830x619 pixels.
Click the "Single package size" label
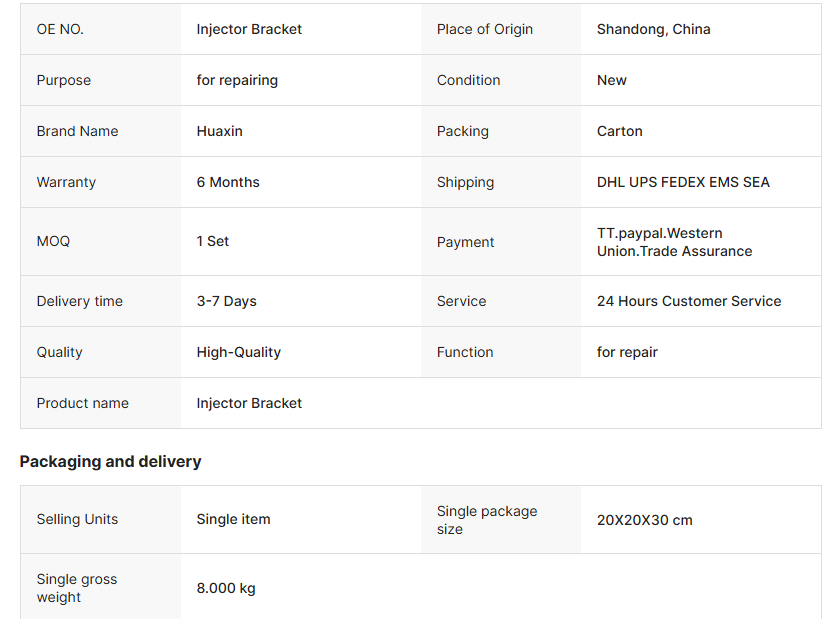[x=487, y=520]
